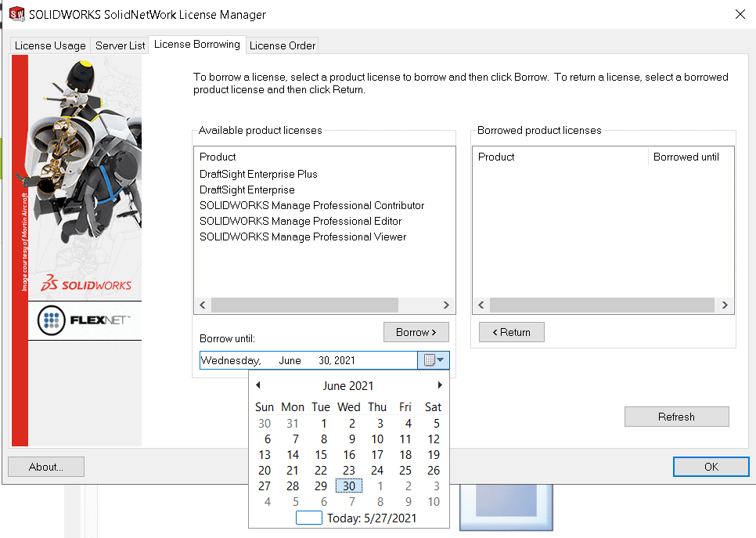
Task: Click the Refresh button
Action: click(x=676, y=417)
